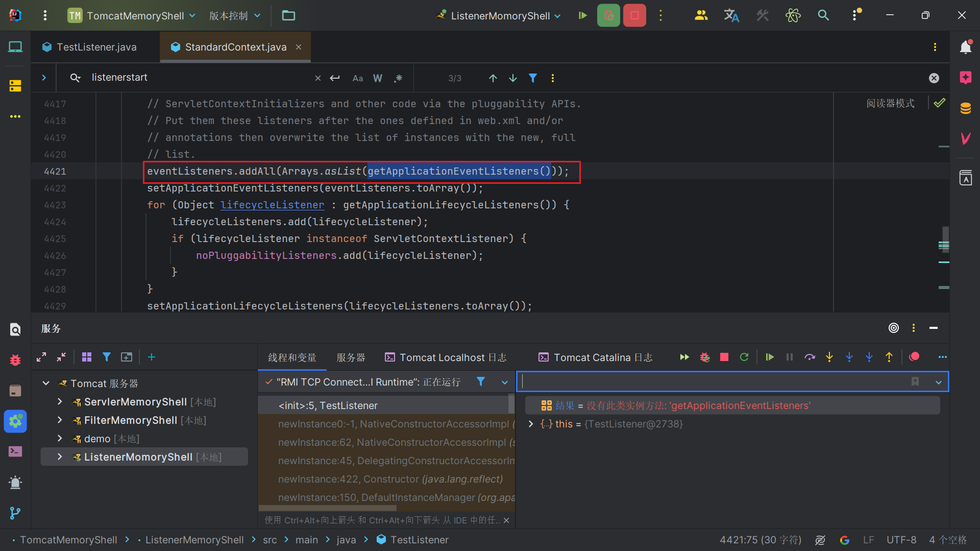Expand the ServlerMemoryShell node
This screenshot has height=551, width=980.
click(x=60, y=402)
